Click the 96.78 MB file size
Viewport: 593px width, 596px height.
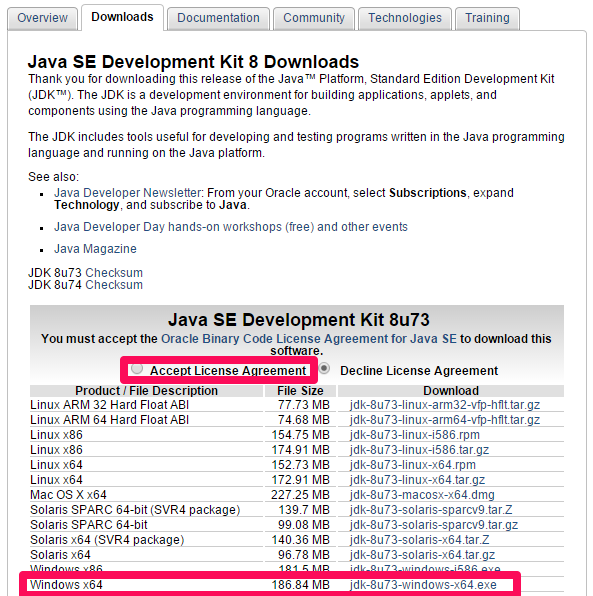304,555
